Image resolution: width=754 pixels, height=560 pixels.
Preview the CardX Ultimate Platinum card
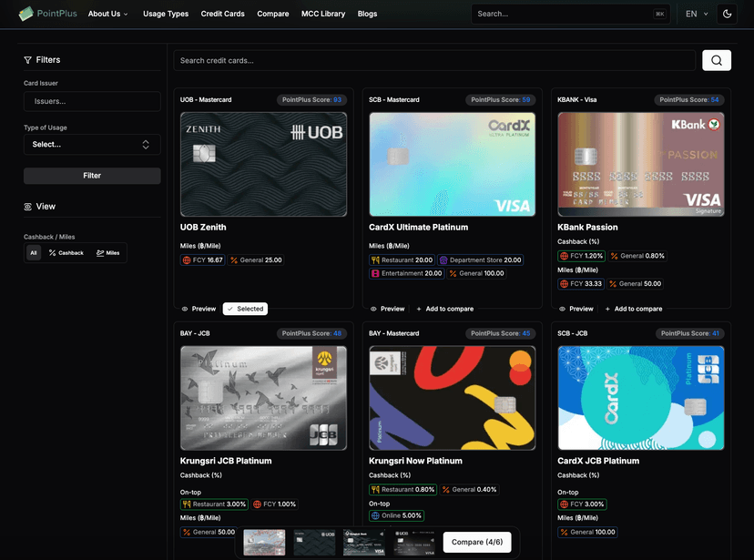pyautogui.click(x=388, y=309)
